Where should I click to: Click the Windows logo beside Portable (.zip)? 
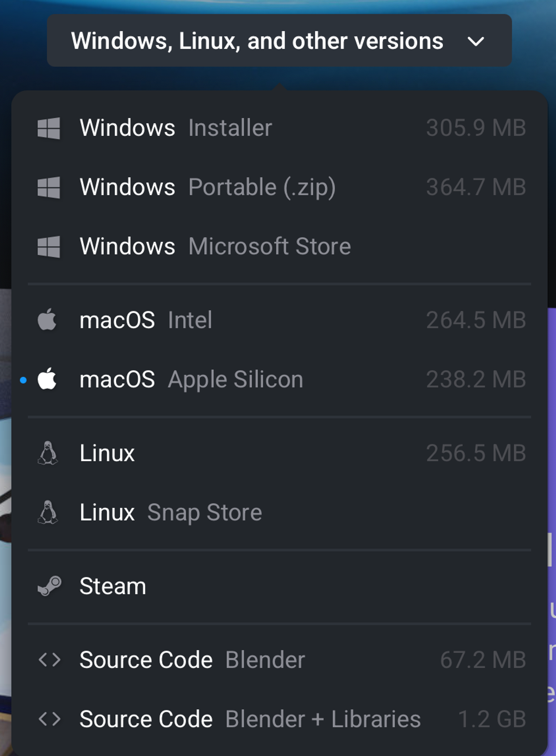49,187
